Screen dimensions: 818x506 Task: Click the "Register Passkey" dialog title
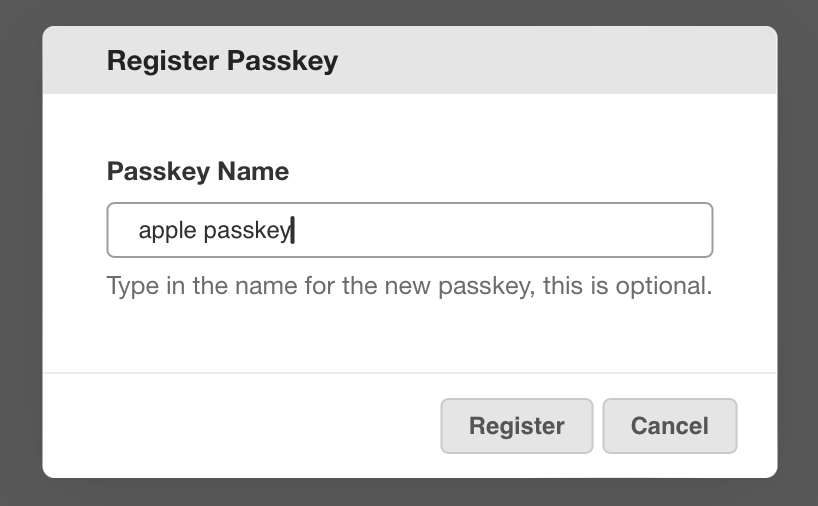(222, 61)
